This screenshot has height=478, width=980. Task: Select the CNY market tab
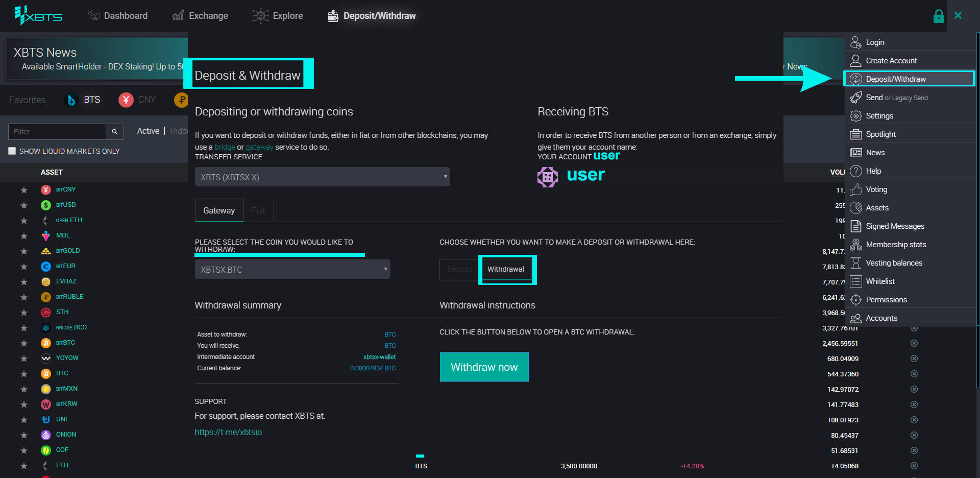coord(137,100)
